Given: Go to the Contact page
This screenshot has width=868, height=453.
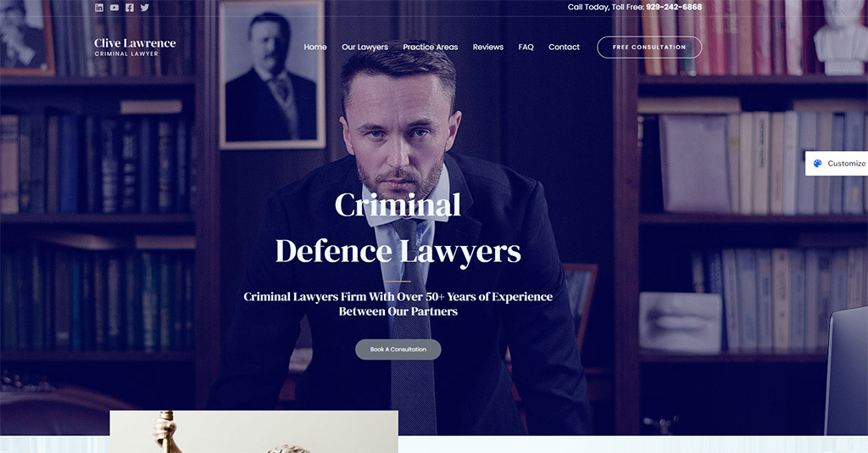Looking at the screenshot, I should pyautogui.click(x=564, y=47).
